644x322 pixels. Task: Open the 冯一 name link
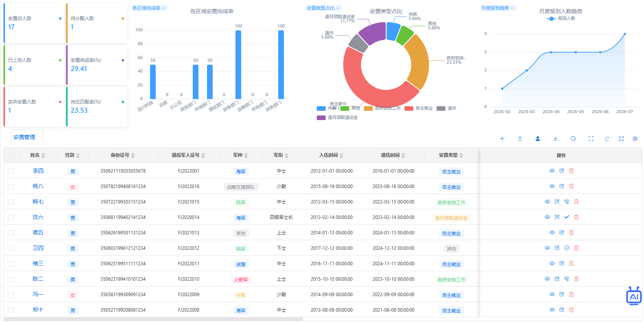(x=38, y=294)
